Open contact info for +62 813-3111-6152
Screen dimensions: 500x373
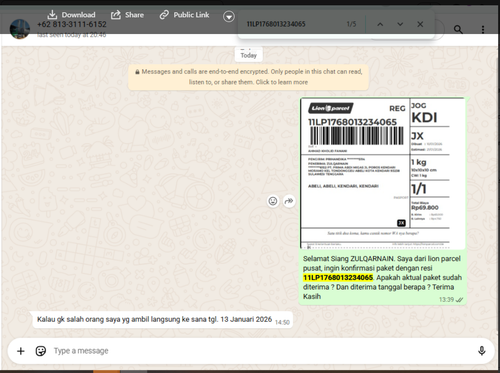[72, 24]
